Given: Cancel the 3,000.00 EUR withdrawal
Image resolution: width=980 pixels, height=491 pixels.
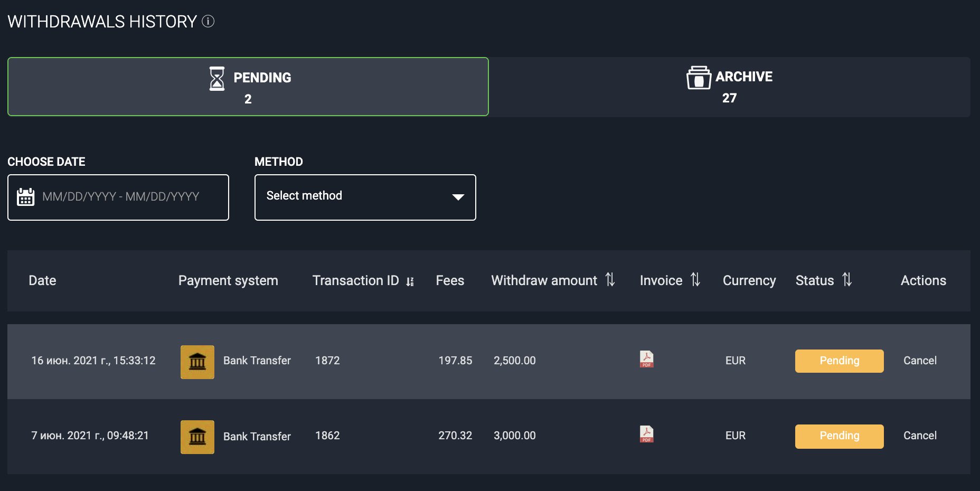Looking at the screenshot, I should point(919,436).
